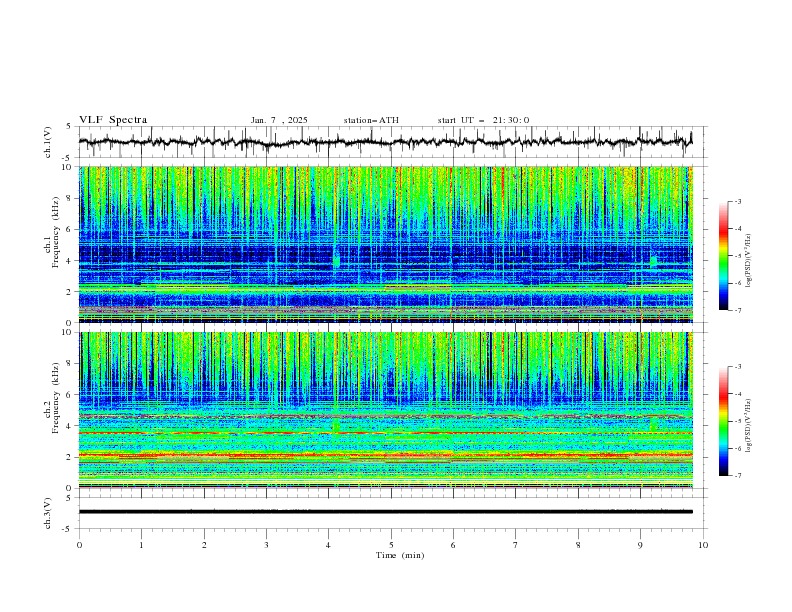
Task: Click the "ch.3(V)" axis label
Action: tap(48, 513)
